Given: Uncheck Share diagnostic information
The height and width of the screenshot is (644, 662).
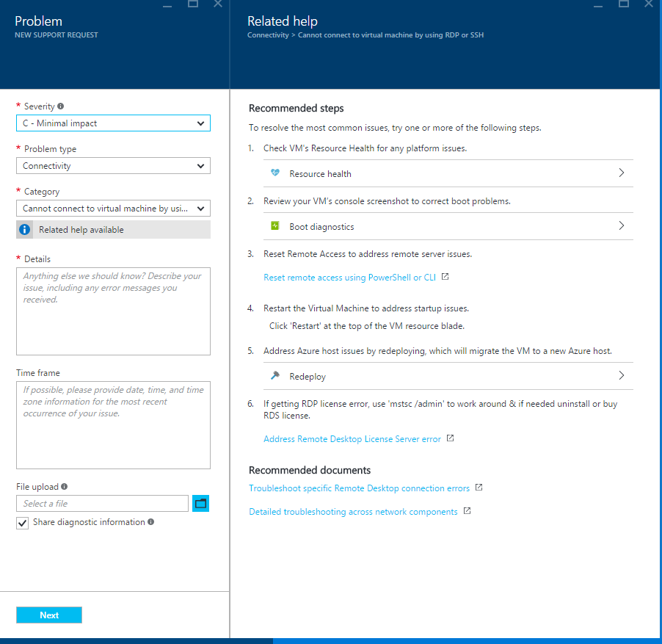Looking at the screenshot, I should click(x=21, y=522).
